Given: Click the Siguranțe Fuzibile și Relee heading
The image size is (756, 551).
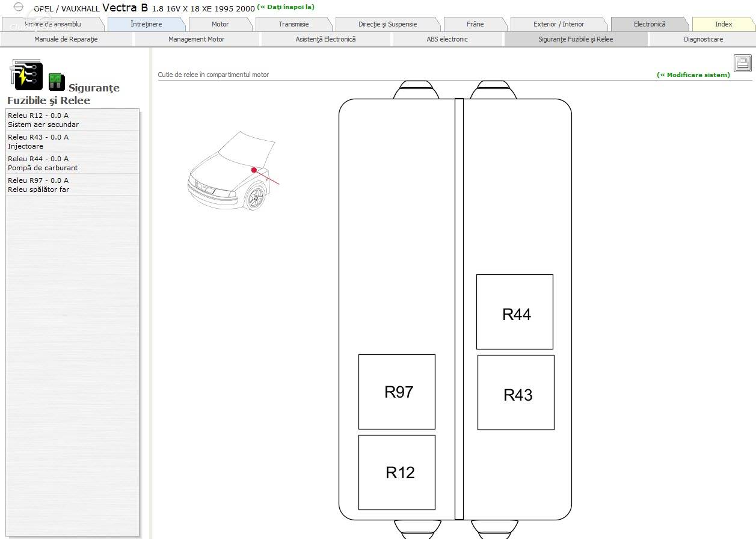Looking at the screenshot, I should [63, 94].
